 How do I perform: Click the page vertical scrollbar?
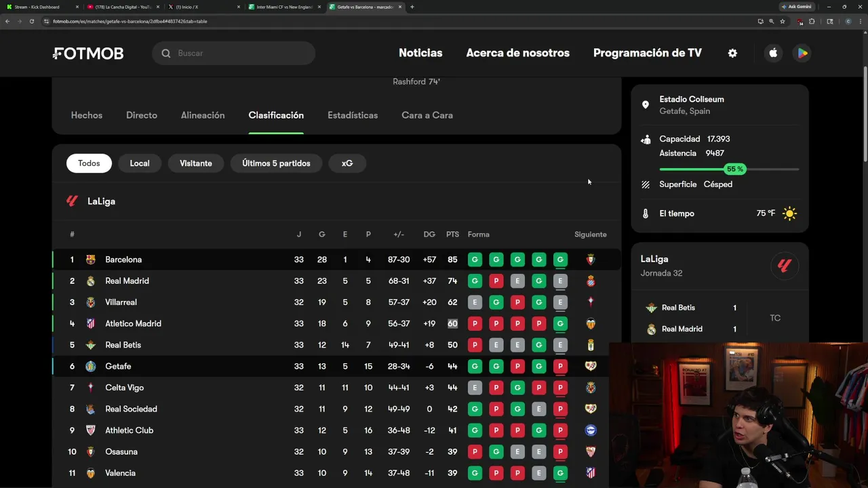click(x=865, y=115)
